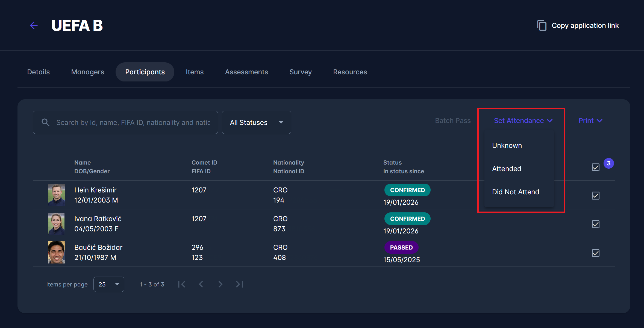
Task: Go to first page of results
Action: 182,284
